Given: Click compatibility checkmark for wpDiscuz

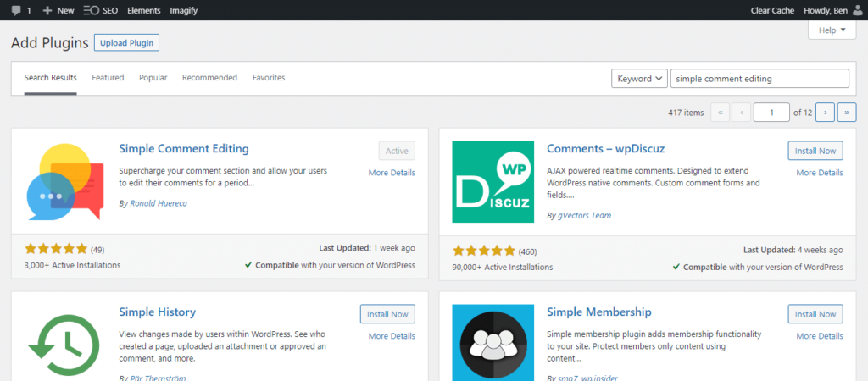Looking at the screenshot, I should click(676, 267).
